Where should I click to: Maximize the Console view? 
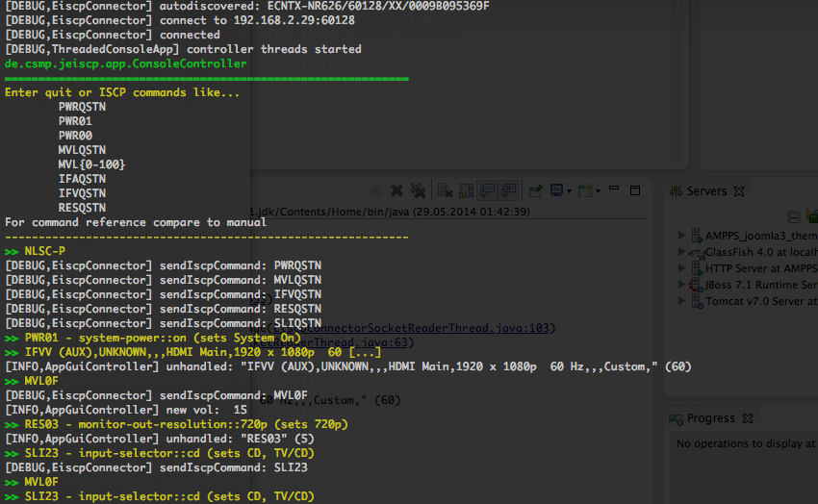point(635,190)
